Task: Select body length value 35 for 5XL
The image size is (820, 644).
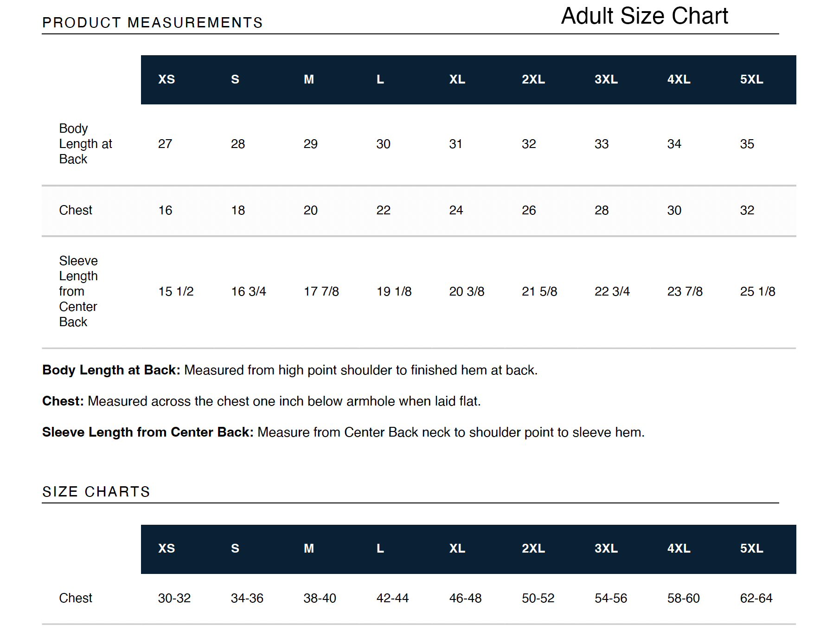Action: pyautogui.click(x=747, y=144)
